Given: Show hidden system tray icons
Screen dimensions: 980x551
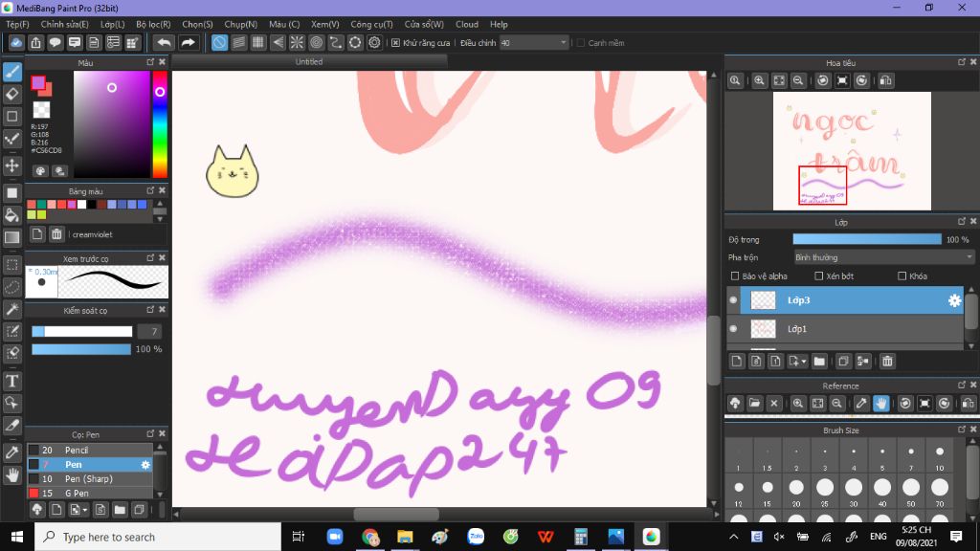Looking at the screenshot, I should (734, 537).
